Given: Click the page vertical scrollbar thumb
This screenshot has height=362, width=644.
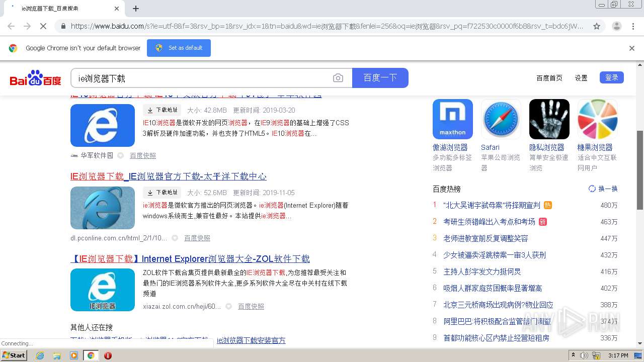Looking at the screenshot, I should pos(640,170).
